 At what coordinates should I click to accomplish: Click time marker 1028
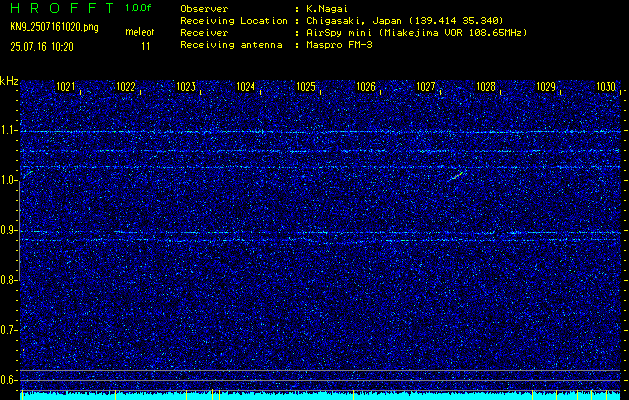[x=486, y=86]
